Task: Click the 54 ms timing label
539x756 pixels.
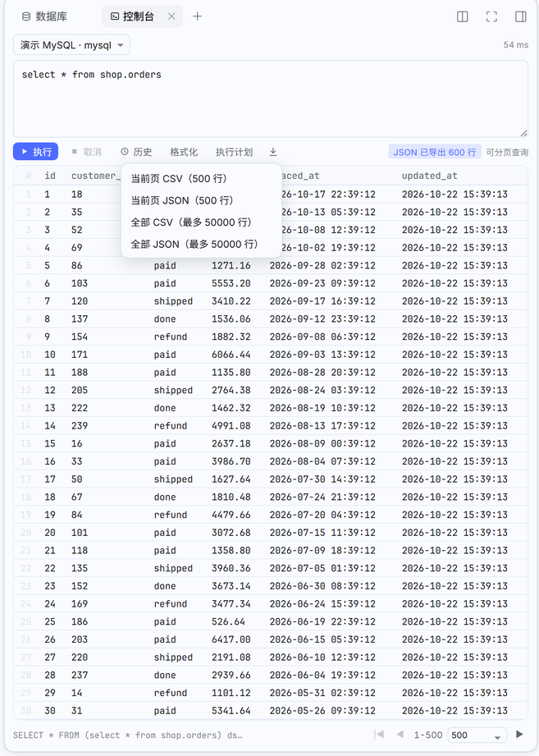Action: (x=516, y=45)
